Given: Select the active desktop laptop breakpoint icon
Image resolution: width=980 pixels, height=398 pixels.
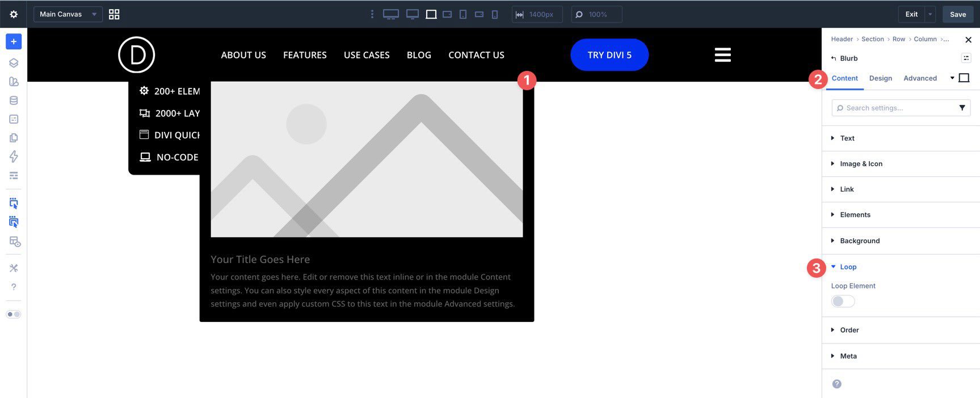Looking at the screenshot, I should [431, 14].
